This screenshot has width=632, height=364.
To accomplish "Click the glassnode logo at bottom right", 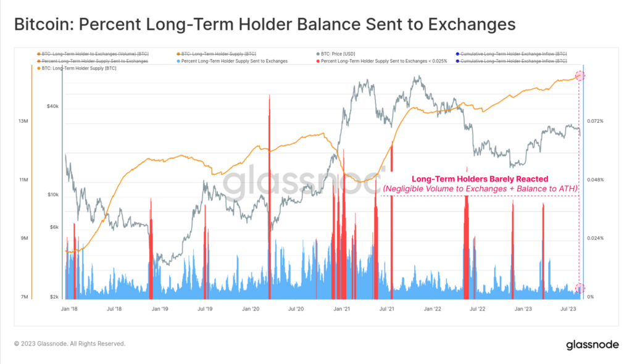I will (x=592, y=345).
